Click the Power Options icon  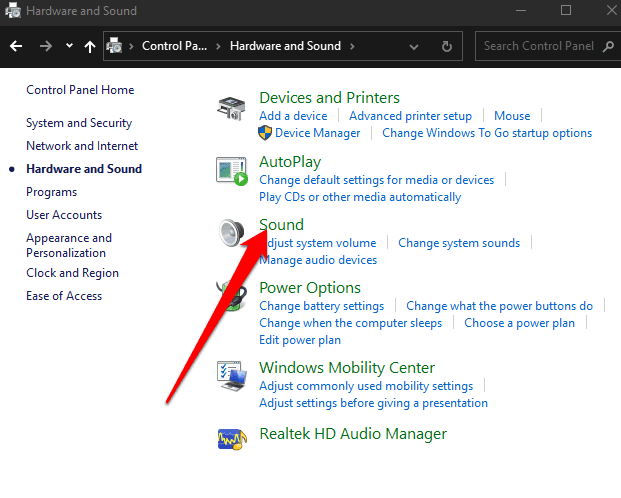pyautogui.click(x=233, y=297)
